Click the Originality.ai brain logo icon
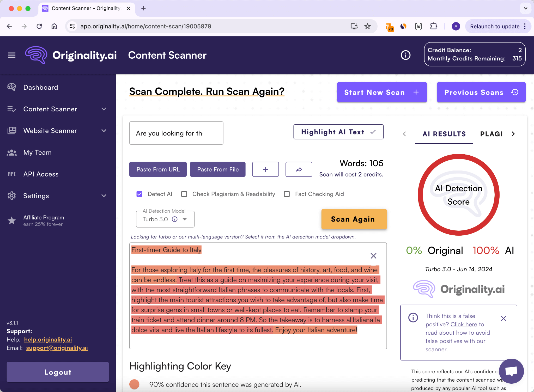Screen dimensions: 534x392 (x=36, y=55)
